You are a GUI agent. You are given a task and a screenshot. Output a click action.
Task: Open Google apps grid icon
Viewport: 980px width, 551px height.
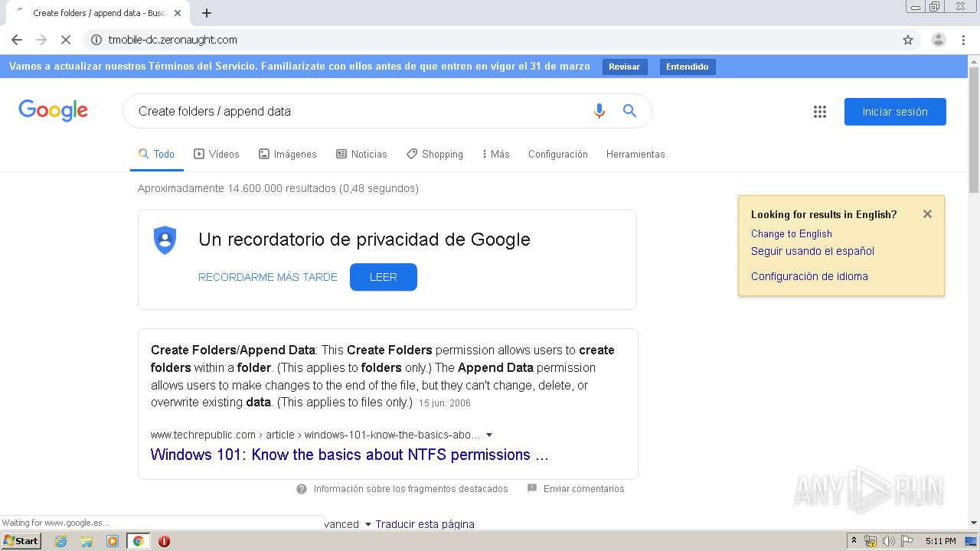pyautogui.click(x=820, y=112)
